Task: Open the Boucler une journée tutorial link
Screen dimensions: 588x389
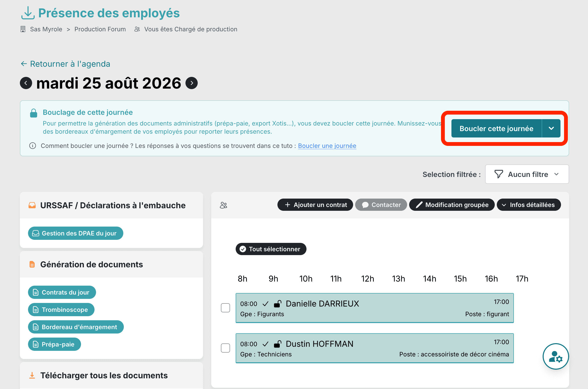Action: tap(327, 146)
